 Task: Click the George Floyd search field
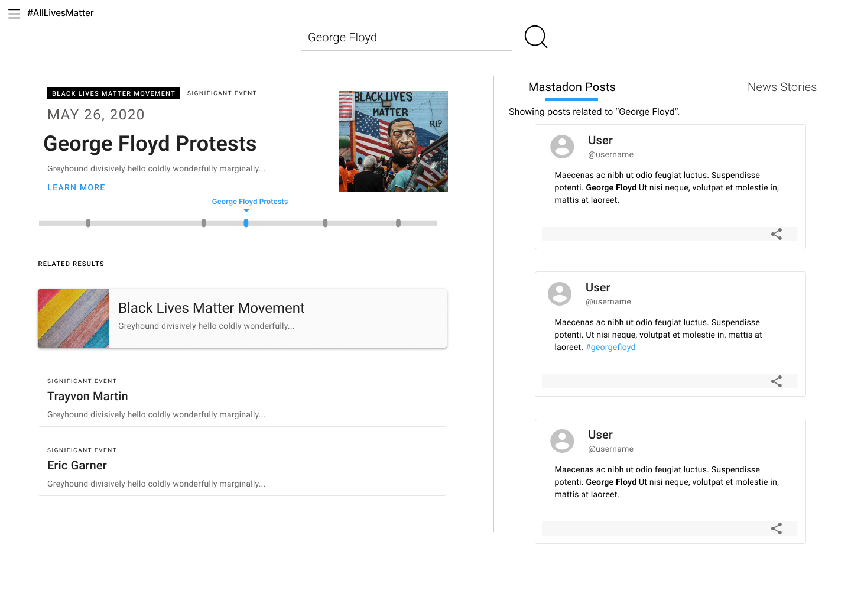click(407, 37)
